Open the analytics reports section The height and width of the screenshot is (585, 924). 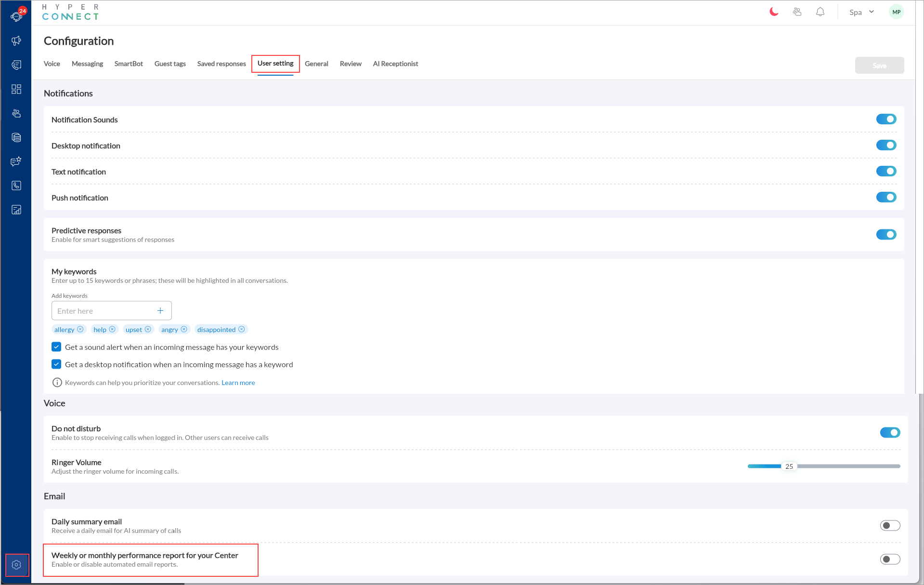click(x=16, y=210)
